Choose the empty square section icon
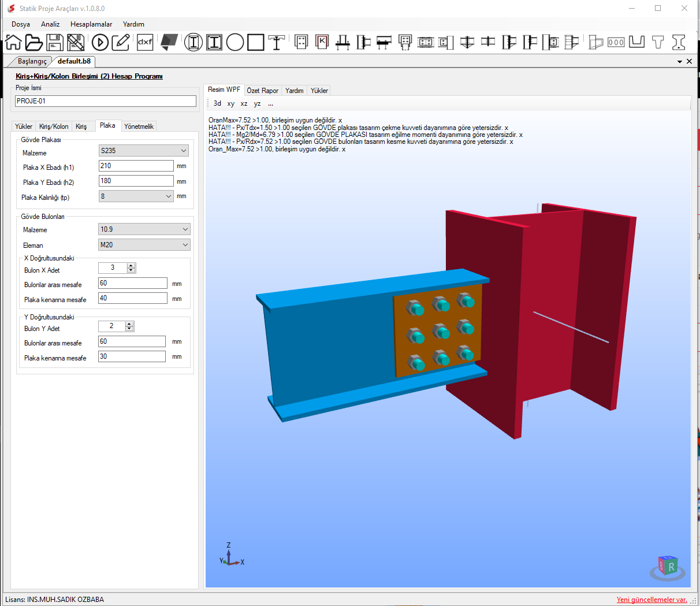The height and width of the screenshot is (606, 700). (256, 42)
